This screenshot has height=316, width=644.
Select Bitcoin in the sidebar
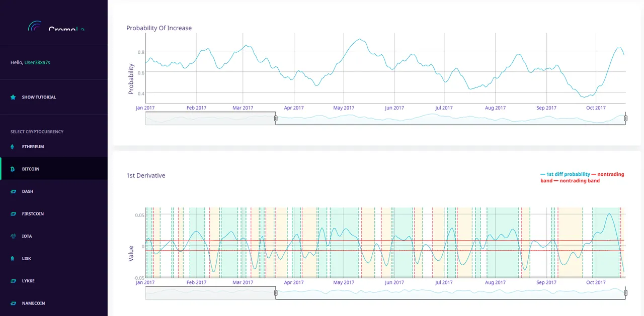[54, 169]
